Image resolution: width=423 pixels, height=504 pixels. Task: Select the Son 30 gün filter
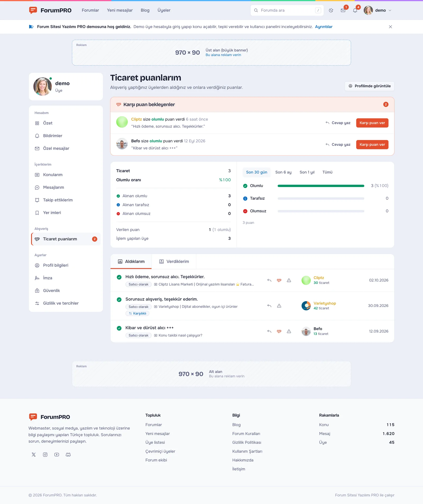(x=256, y=172)
